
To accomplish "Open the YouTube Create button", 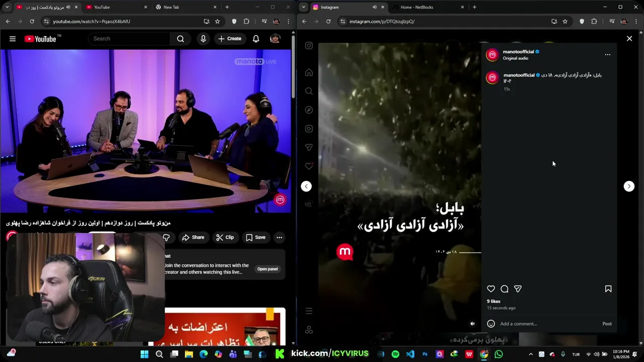I will 229,39.
